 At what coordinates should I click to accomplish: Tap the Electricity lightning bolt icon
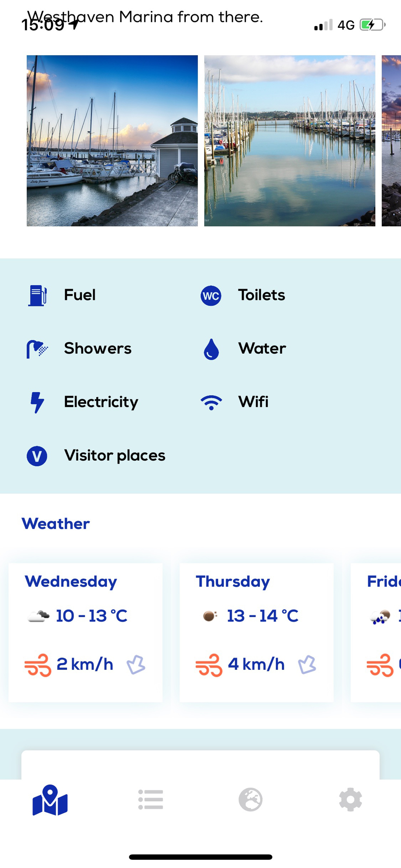coord(37,402)
